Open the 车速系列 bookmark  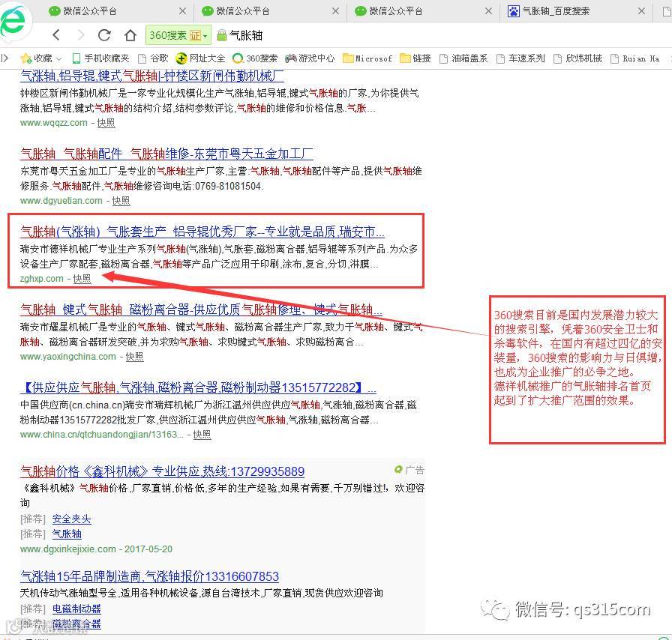(x=520, y=58)
